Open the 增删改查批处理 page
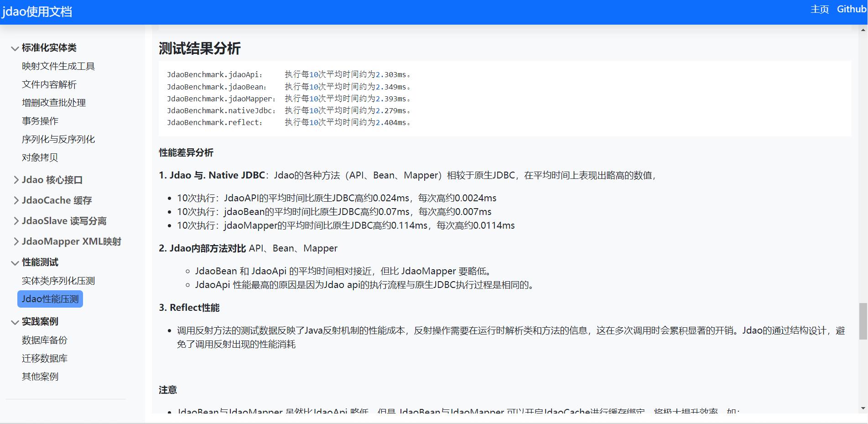This screenshot has height=424, width=868. tap(54, 103)
